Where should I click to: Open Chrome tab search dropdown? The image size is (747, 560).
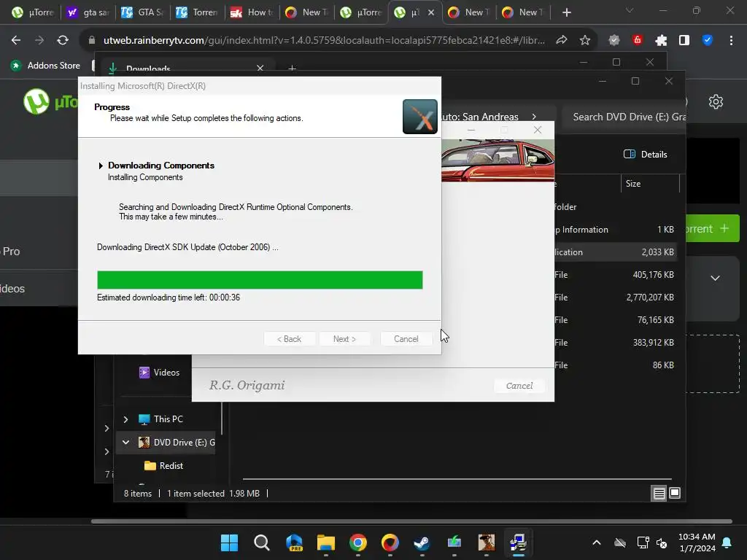630,10
